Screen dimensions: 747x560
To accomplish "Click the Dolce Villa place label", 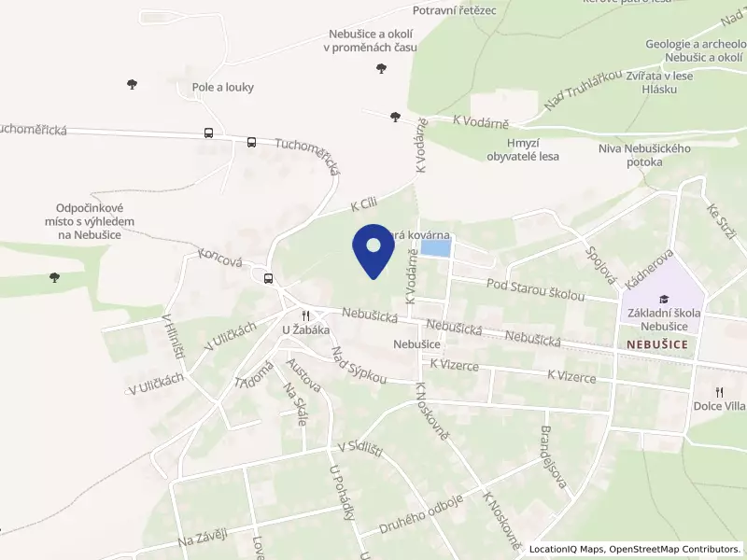I will tap(719, 406).
